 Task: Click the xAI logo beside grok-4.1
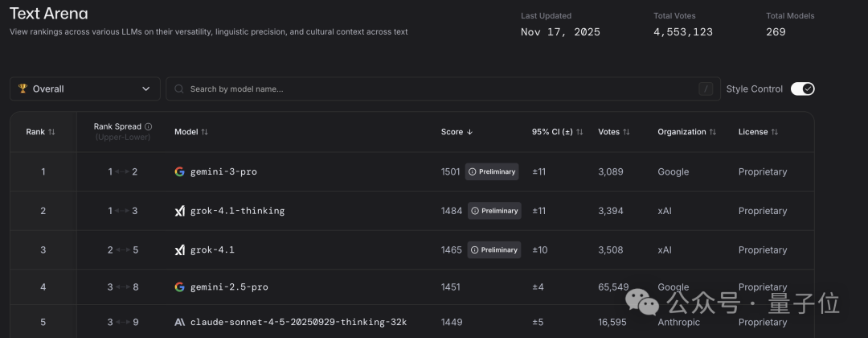(x=179, y=249)
